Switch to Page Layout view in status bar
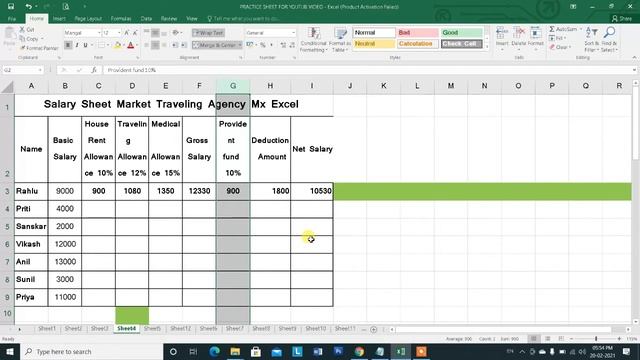Screen dimensions: 640x360 tap(548, 339)
